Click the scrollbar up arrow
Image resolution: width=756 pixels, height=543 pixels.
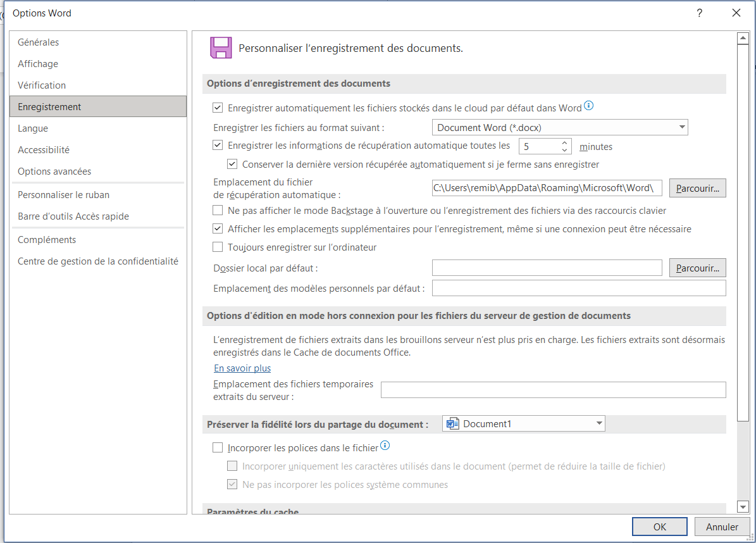tap(743, 39)
